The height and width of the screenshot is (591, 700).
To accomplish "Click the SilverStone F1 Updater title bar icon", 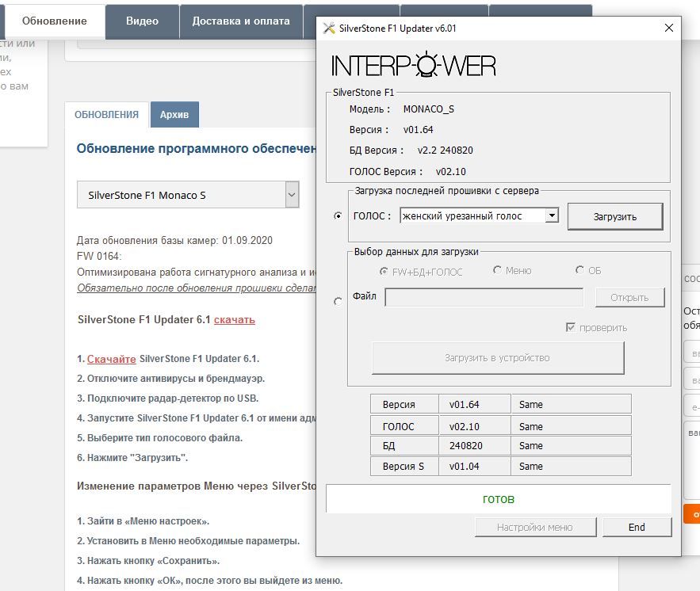I will click(329, 29).
